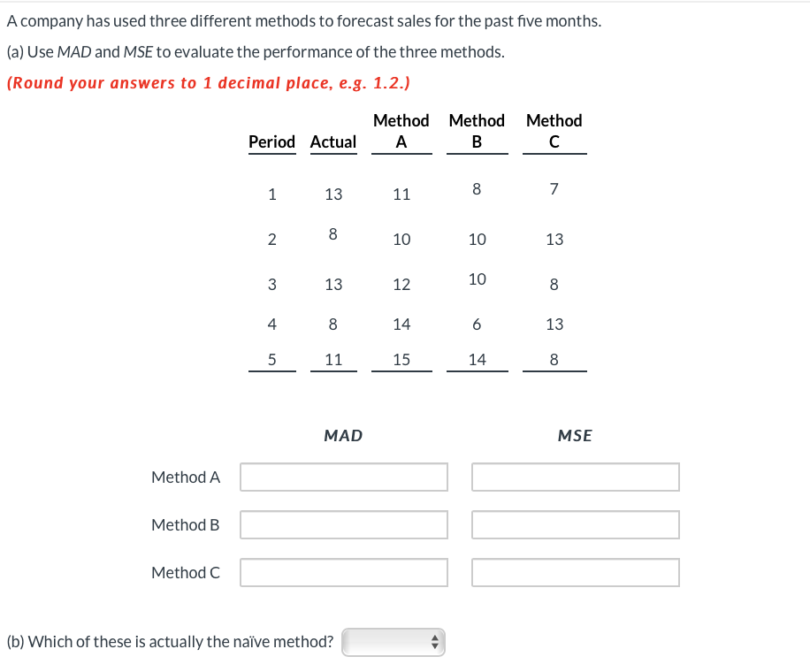Click the Method B row label
This screenshot has width=810, height=672.
[186, 524]
